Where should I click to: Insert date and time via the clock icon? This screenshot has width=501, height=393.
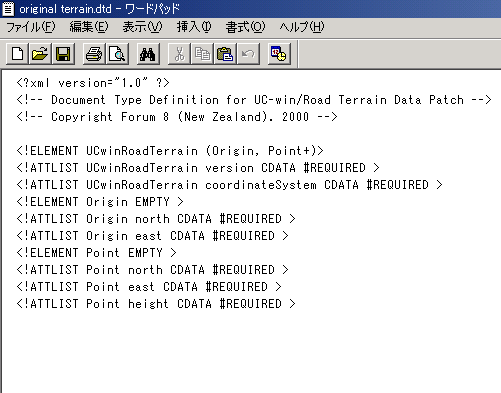[279, 54]
